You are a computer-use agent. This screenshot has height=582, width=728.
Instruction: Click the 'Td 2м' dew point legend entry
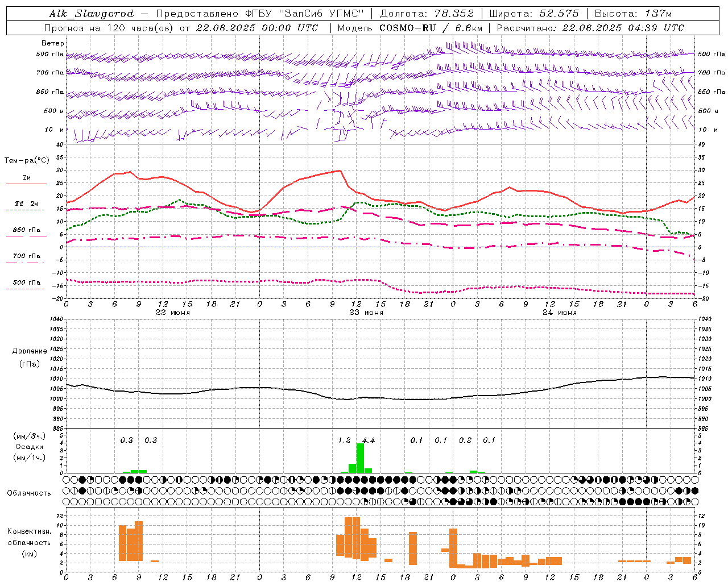coord(27,203)
